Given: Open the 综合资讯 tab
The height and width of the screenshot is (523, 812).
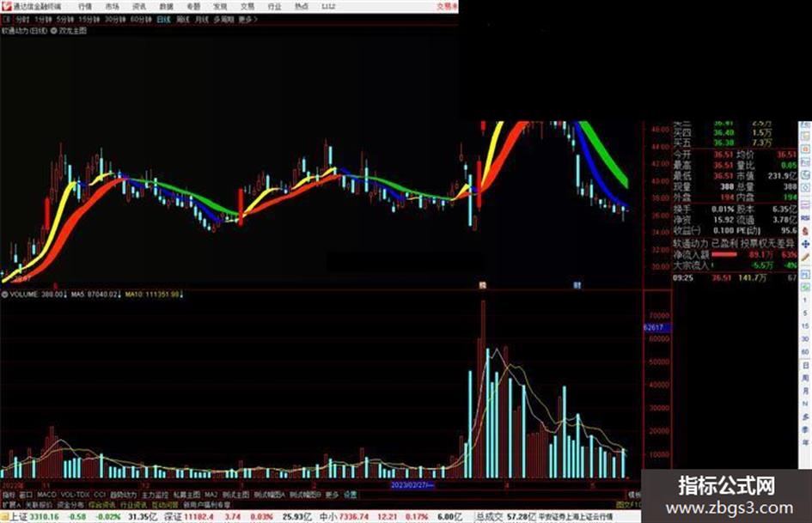Looking at the screenshot, I should pyautogui.click(x=102, y=504).
